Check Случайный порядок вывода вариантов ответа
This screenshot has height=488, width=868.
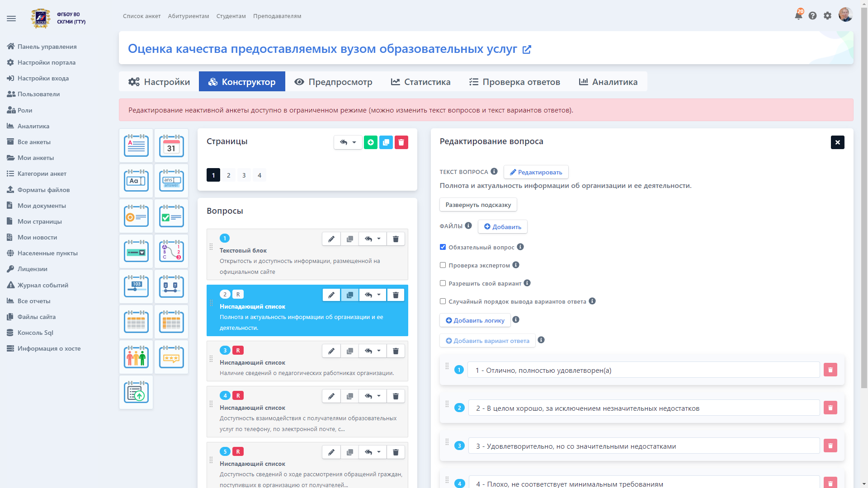coord(443,301)
